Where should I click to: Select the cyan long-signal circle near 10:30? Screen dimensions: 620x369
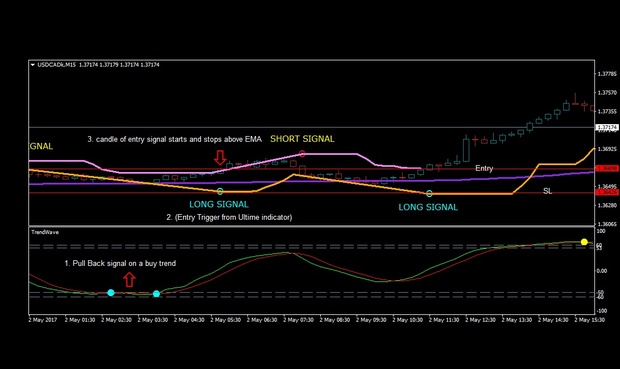429,193
